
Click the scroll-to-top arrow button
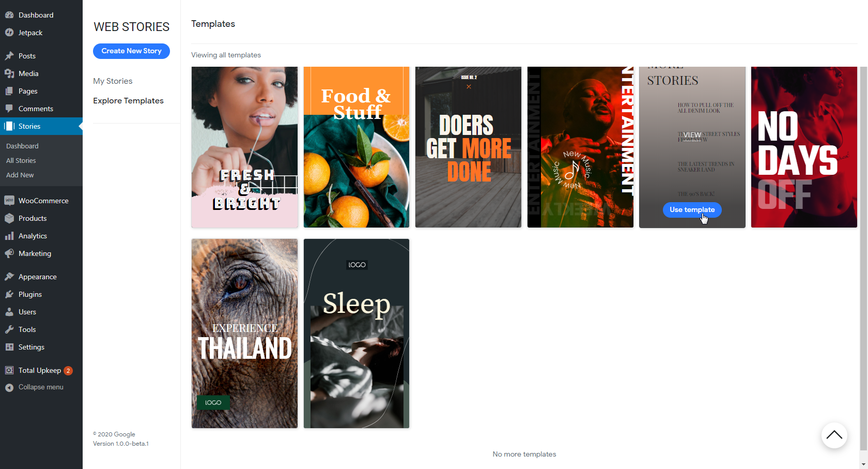(x=834, y=435)
